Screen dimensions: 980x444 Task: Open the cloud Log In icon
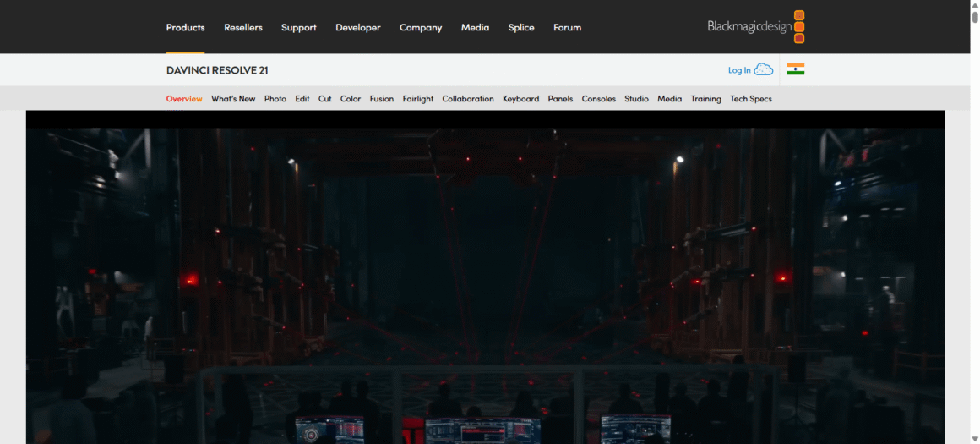click(x=764, y=69)
